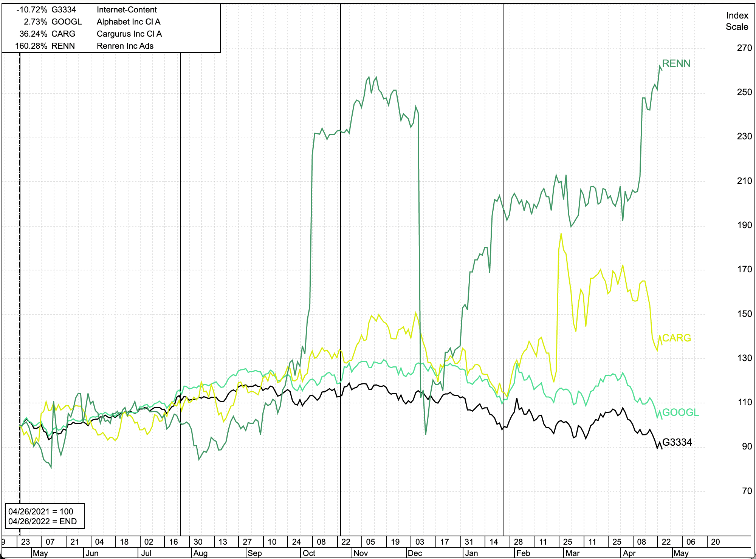Click the 04/26/2022 = END date text
The width and height of the screenshot is (756, 559).
[42, 522]
